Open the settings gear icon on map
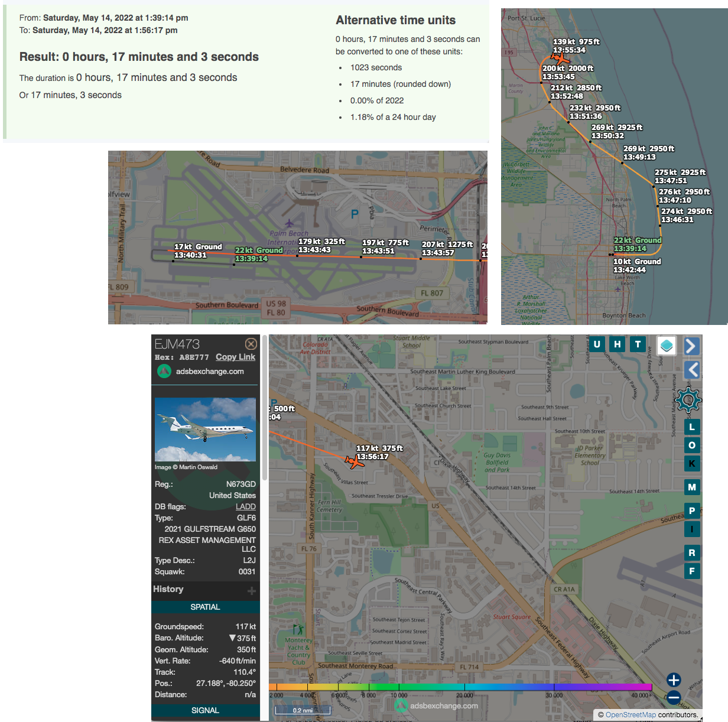 (688, 401)
